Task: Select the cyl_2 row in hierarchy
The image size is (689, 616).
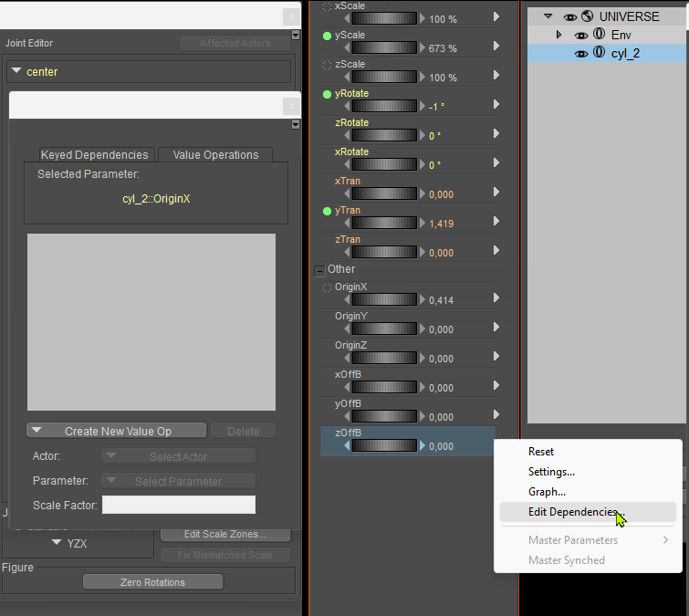Action: 606,53
